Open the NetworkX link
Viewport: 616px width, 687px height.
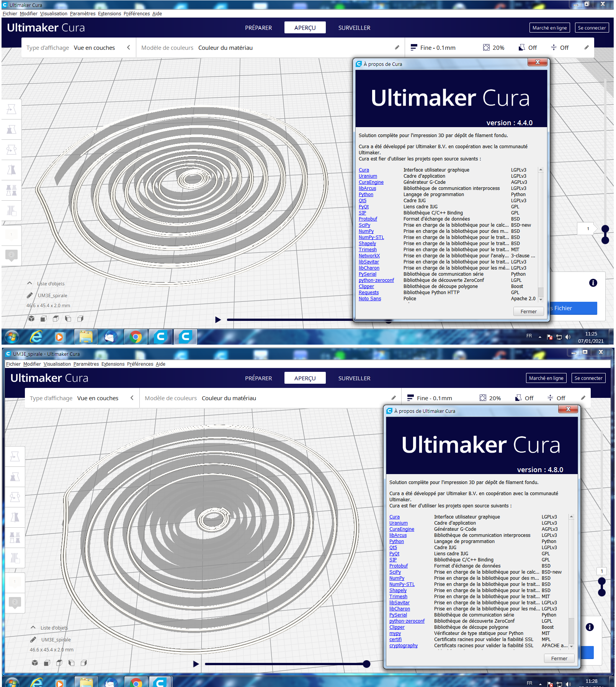(369, 256)
